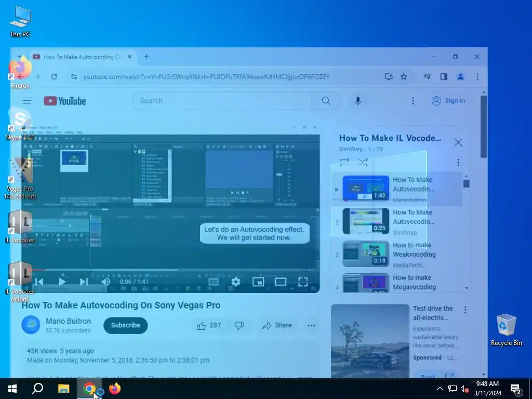Screen dimensions: 532x399
Task: Open Chrome profile avatar
Action: tap(460, 77)
